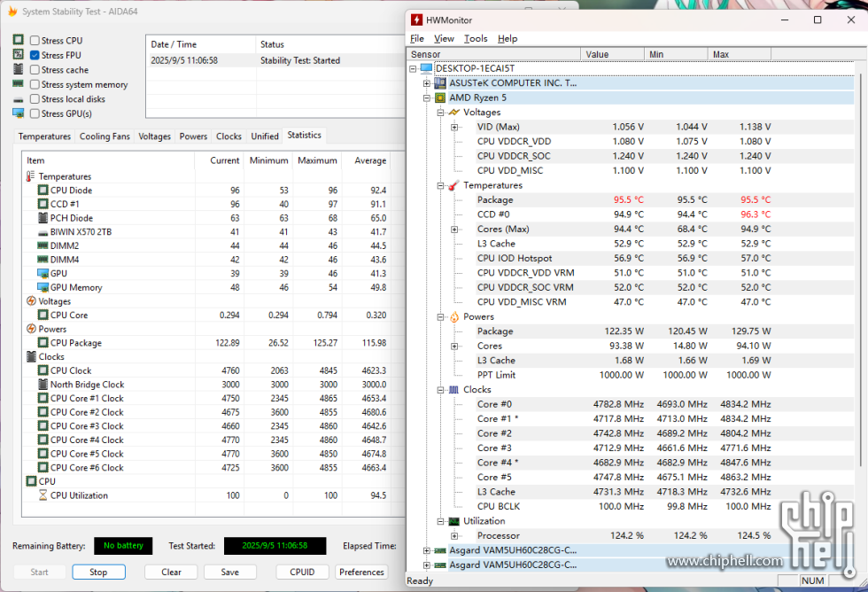This screenshot has height=592, width=868.
Task: Click the Max column header in HWMonitor
Action: click(x=739, y=54)
